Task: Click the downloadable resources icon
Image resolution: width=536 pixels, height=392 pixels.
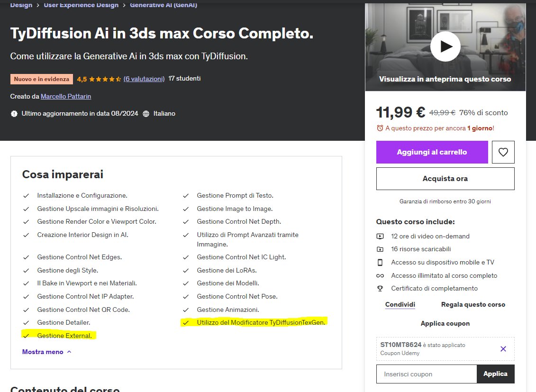Action: (381, 249)
